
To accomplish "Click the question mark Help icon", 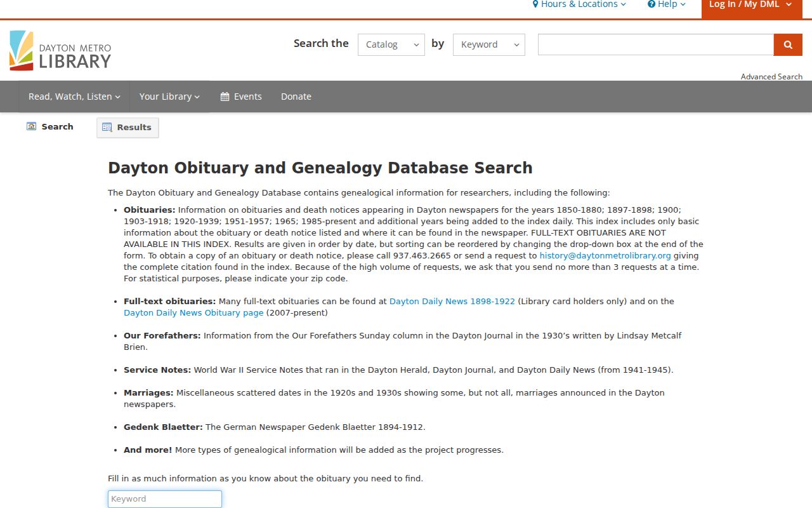I will point(652,4).
